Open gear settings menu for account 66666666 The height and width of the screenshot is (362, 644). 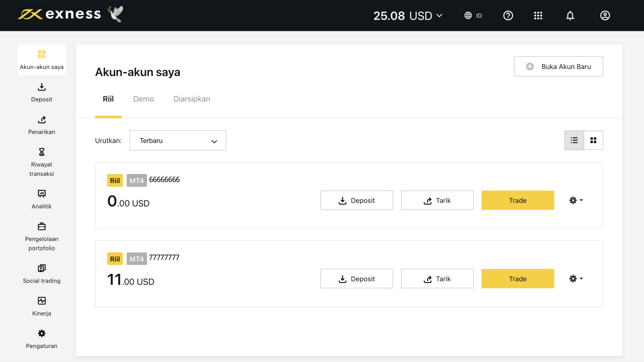pos(576,200)
